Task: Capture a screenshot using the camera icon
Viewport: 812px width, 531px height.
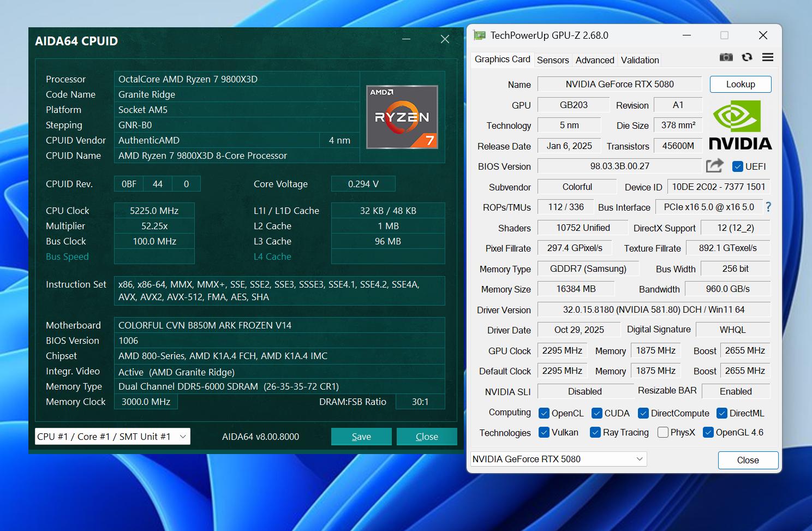Action: point(726,57)
